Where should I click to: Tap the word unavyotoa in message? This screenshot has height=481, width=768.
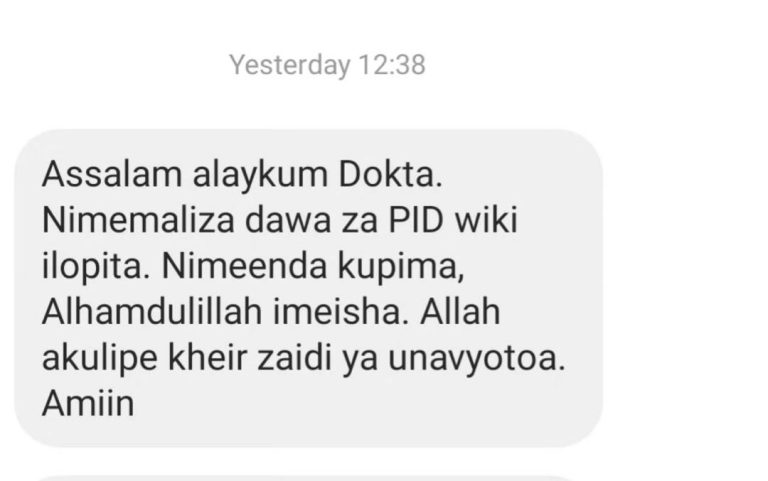pos(477,359)
